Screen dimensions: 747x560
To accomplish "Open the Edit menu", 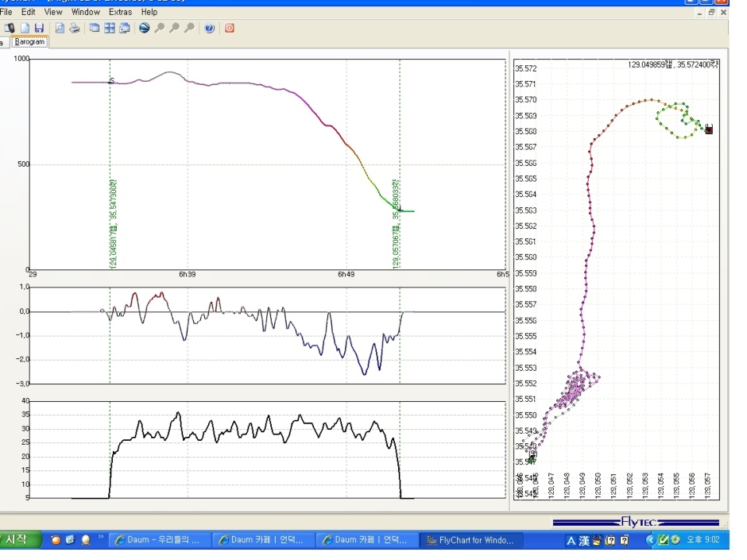I will point(28,12).
